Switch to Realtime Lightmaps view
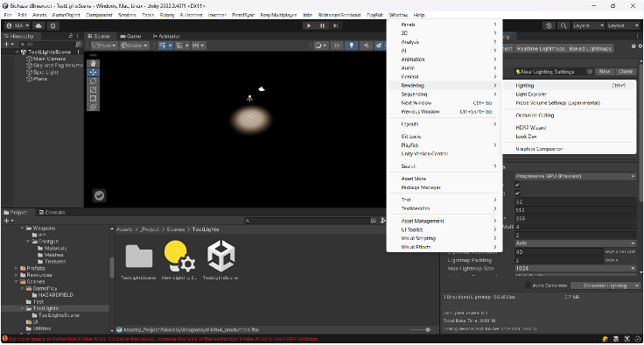This screenshot has height=345, width=644. point(541,48)
